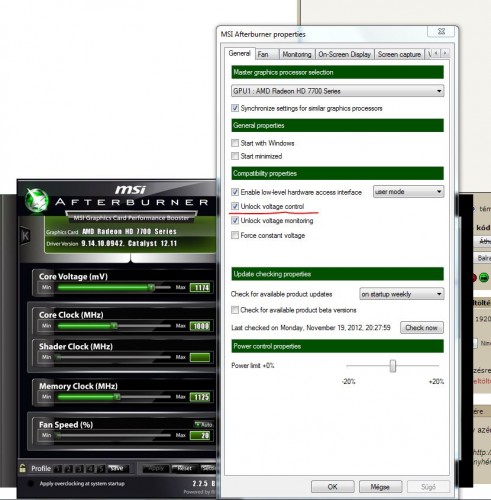This screenshot has height=500, width=491.
Task: Click the Last checked on Monday text
Action: point(311,328)
